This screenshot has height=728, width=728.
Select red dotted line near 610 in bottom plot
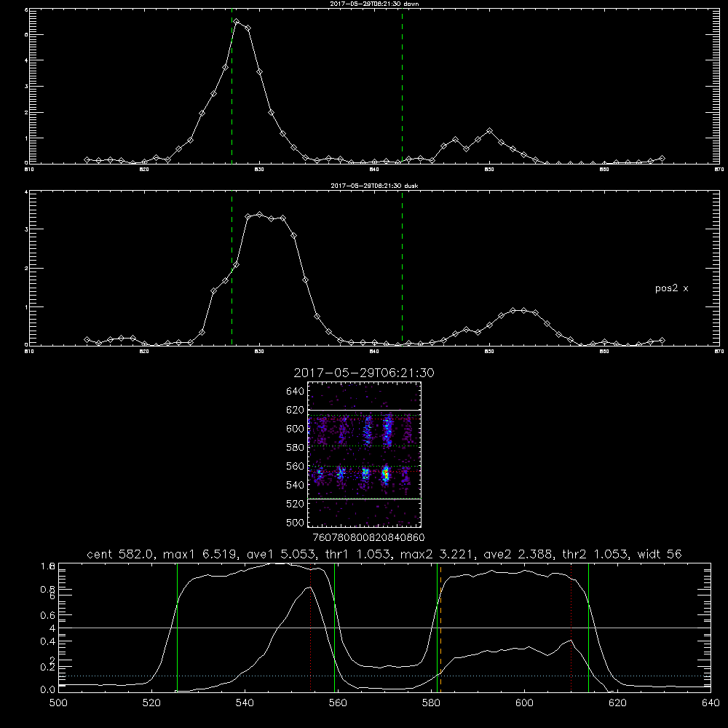pyautogui.click(x=571, y=628)
